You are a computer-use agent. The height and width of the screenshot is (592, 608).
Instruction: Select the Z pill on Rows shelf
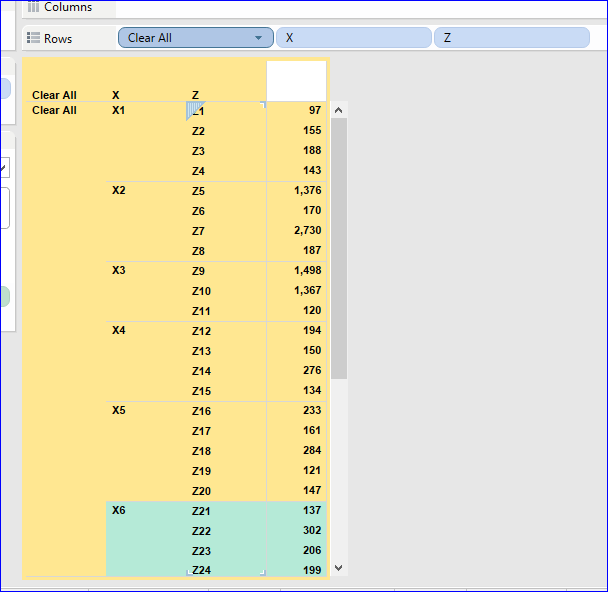point(512,38)
